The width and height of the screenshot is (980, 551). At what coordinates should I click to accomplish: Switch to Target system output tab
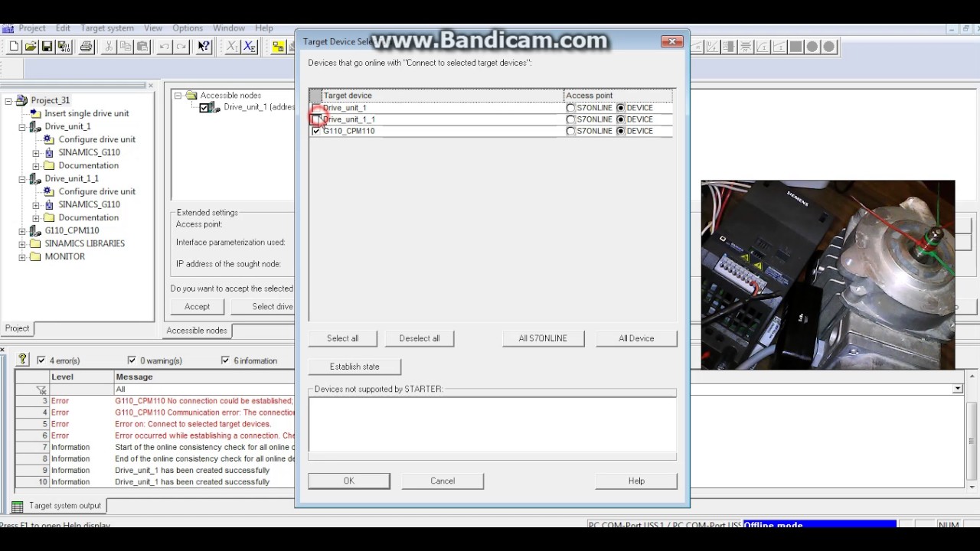[x=57, y=506]
